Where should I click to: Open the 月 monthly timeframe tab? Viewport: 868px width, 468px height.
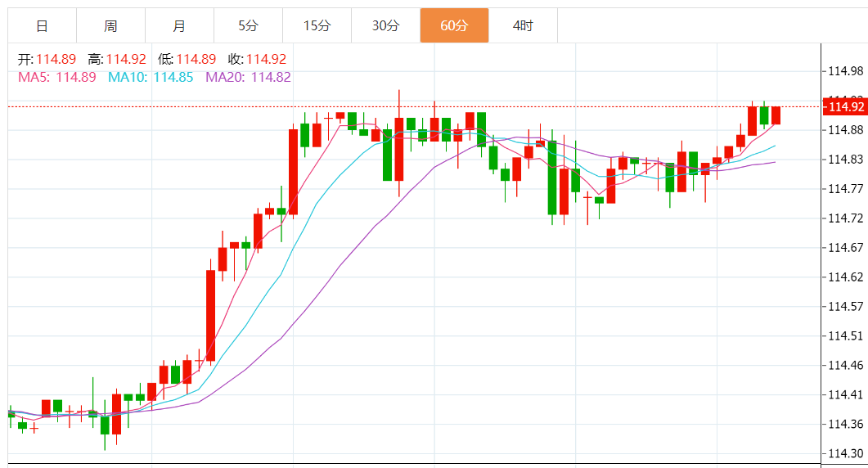pyautogui.click(x=179, y=25)
